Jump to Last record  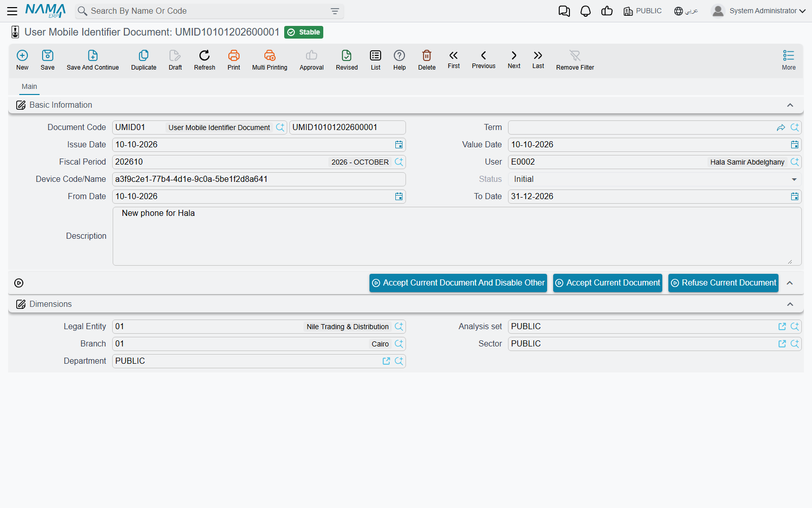[x=538, y=59]
